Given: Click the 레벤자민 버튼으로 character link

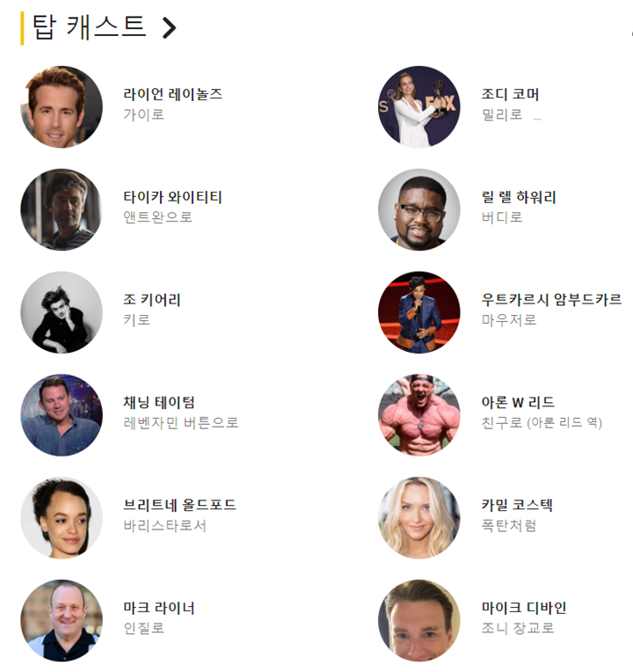Looking at the screenshot, I should click(x=181, y=422).
